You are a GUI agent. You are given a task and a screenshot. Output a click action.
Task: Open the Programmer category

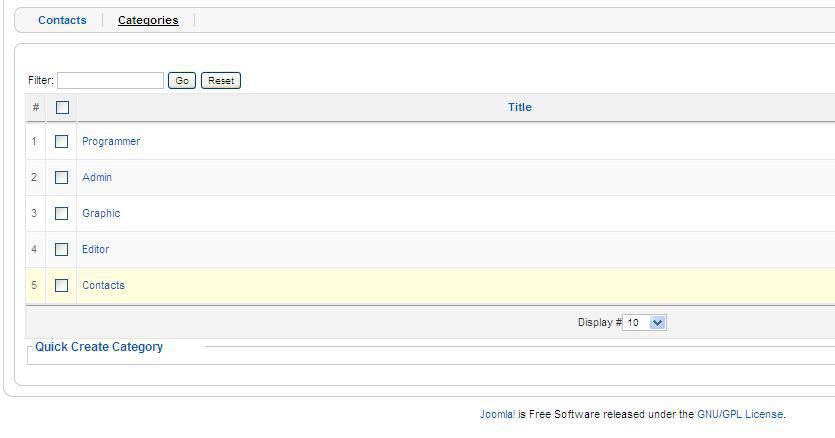[111, 141]
